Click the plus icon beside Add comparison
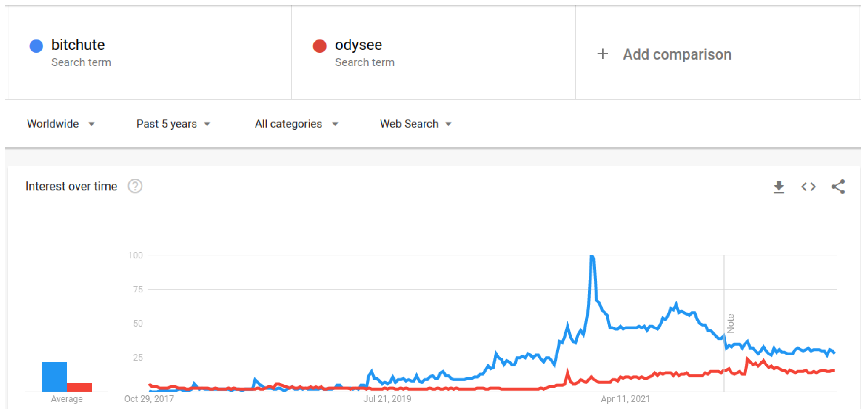Viewport: 868px width, 419px height. pyautogui.click(x=602, y=54)
